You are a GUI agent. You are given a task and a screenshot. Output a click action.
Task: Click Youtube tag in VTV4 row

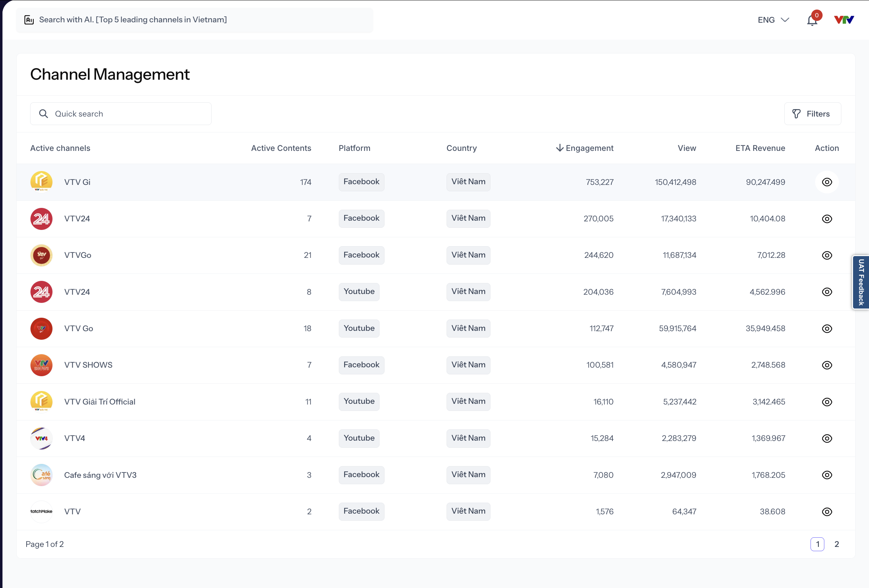(x=359, y=438)
